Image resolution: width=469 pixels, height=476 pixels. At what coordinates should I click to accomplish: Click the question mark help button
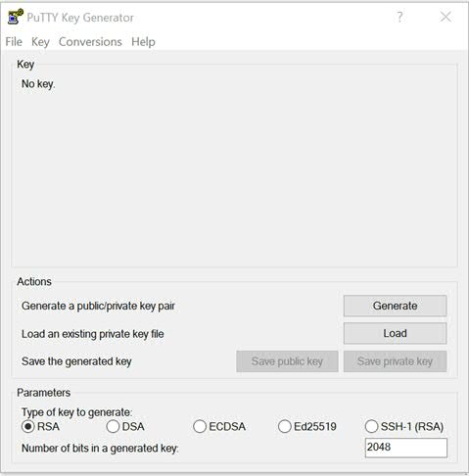(399, 17)
